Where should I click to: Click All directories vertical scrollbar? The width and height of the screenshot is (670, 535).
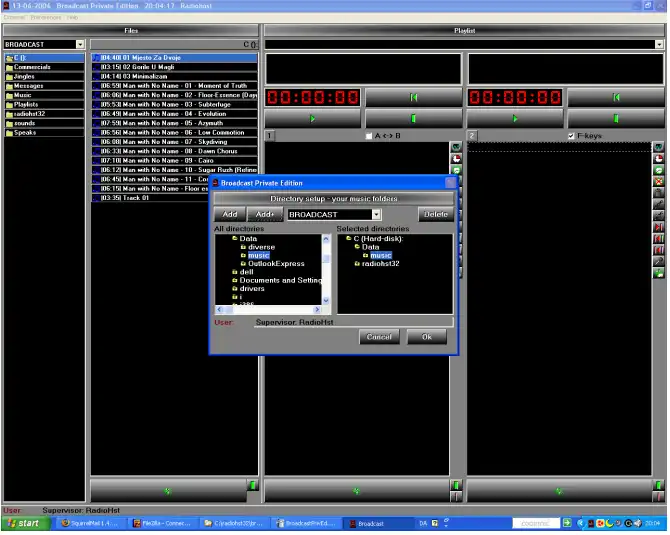point(326,268)
